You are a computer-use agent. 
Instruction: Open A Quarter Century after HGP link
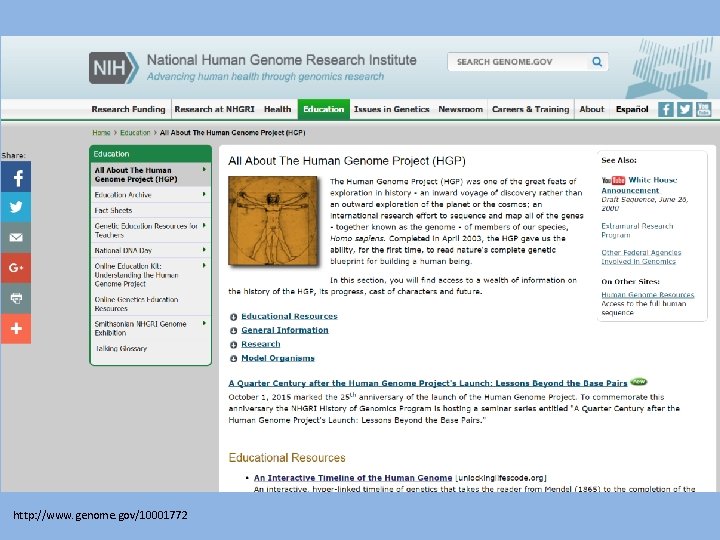[428, 383]
